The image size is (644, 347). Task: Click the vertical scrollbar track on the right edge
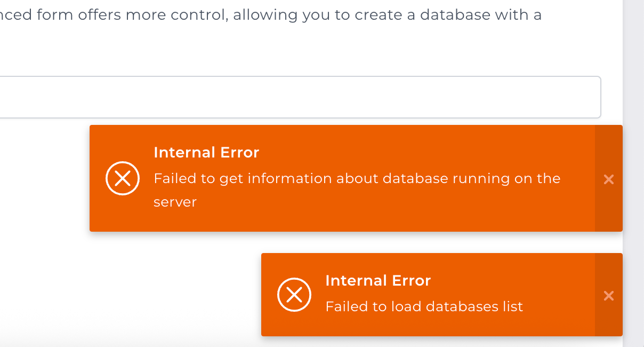(633, 173)
